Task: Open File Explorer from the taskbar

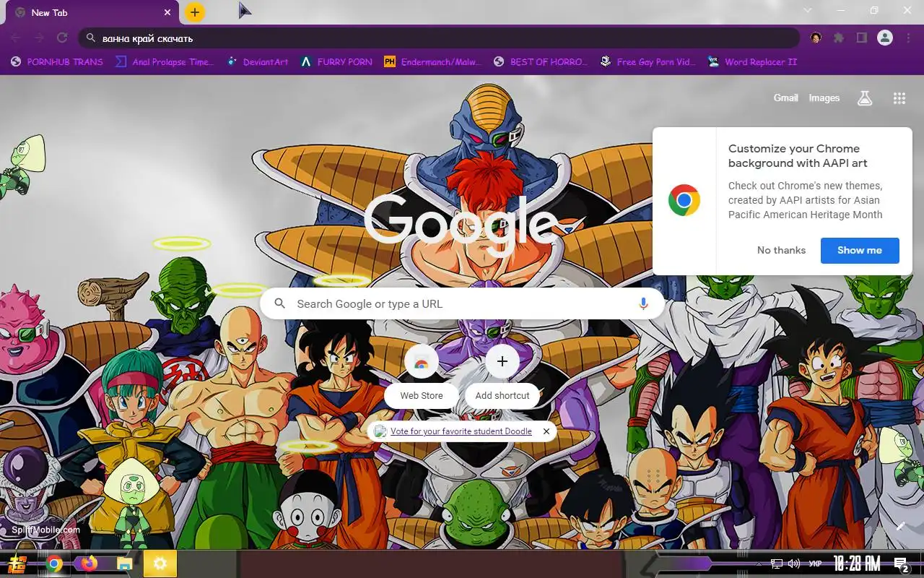Action: 125,564
